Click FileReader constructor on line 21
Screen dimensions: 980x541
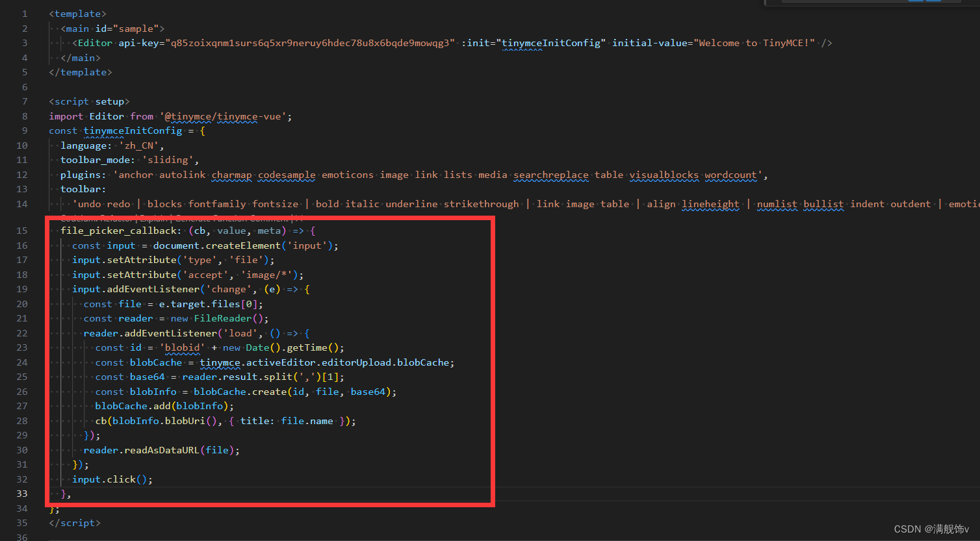(223, 318)
